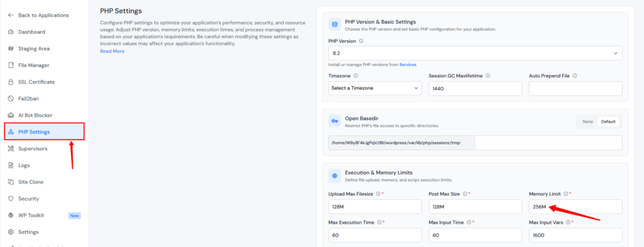Click the Memory Limit info icon

pos(565,194)
